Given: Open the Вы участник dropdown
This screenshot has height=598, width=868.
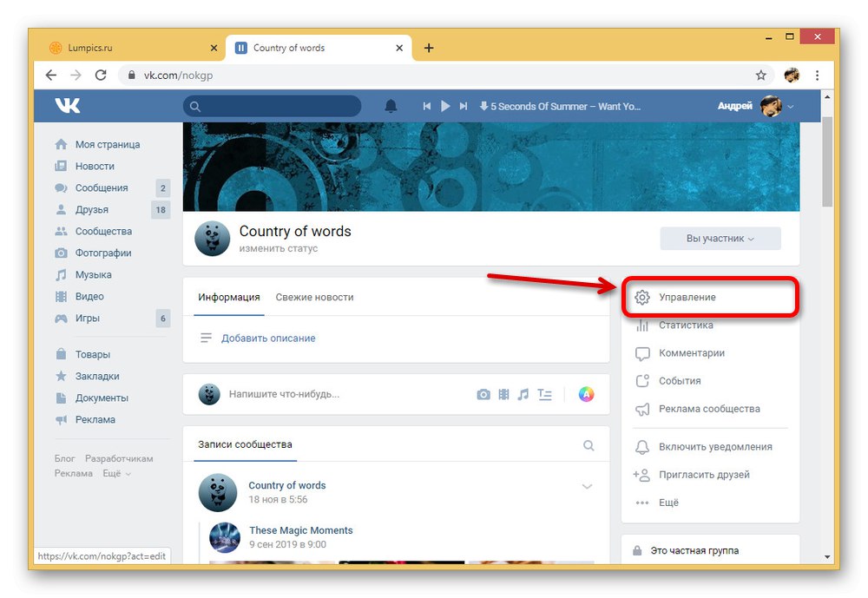Looking at the screenshot, I should click(x=720, y=239).
